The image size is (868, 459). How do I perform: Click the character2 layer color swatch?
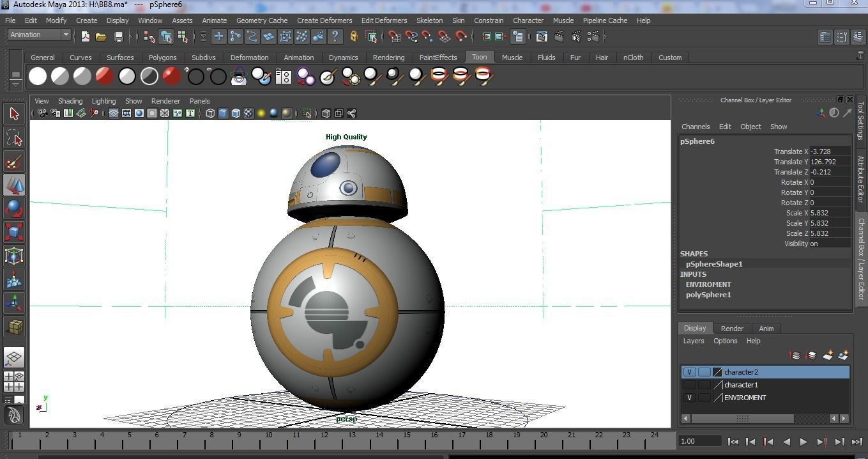point(718,372)
